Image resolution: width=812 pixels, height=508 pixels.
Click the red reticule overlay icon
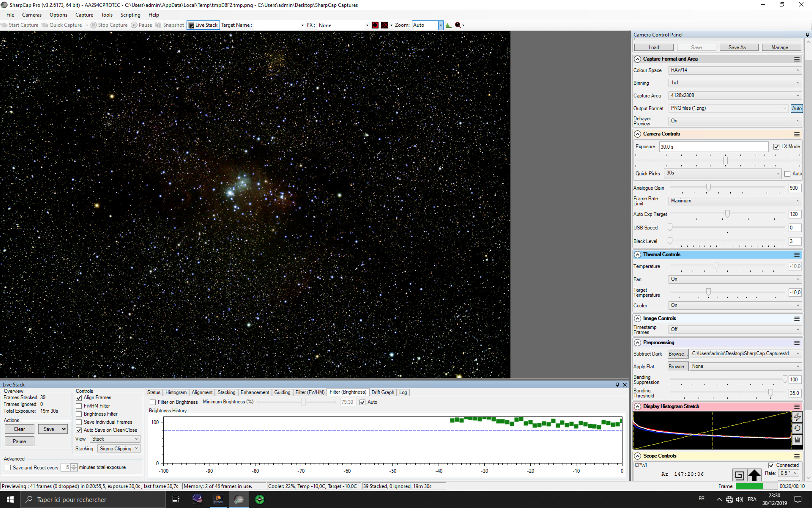coord(375,25)
